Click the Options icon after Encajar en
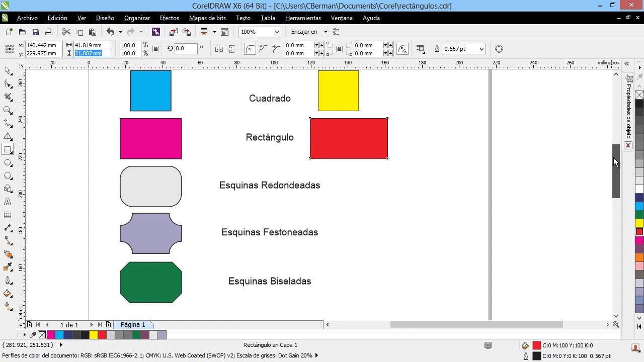Viewport: 644px width, 362px height. [336, 32]
